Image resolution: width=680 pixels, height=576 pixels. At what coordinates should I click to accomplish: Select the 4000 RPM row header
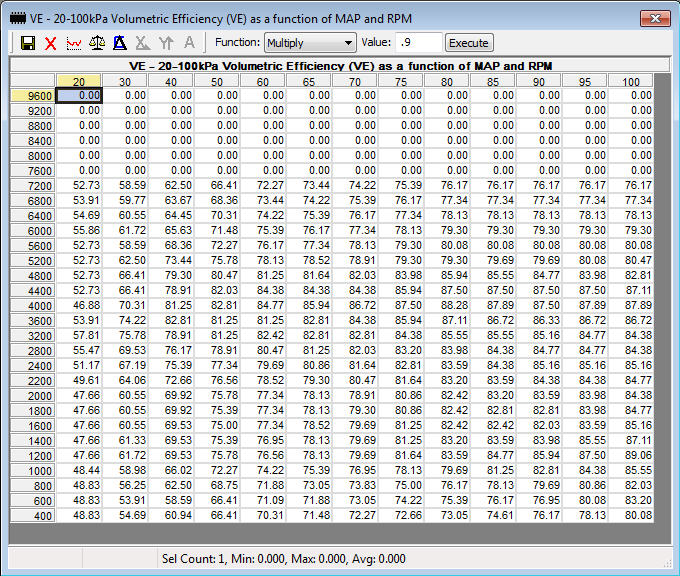coord(33,306)
